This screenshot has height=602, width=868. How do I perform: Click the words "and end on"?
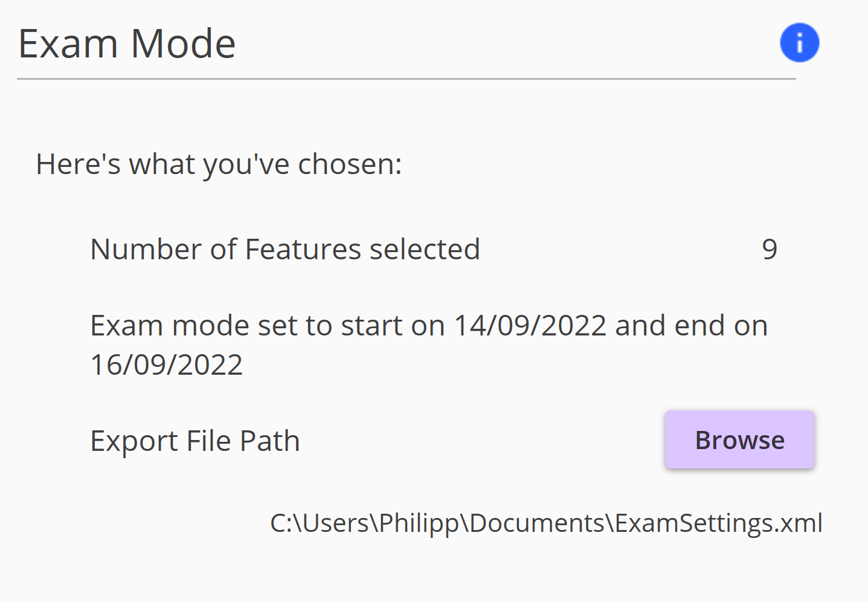(x=691, y=326)
